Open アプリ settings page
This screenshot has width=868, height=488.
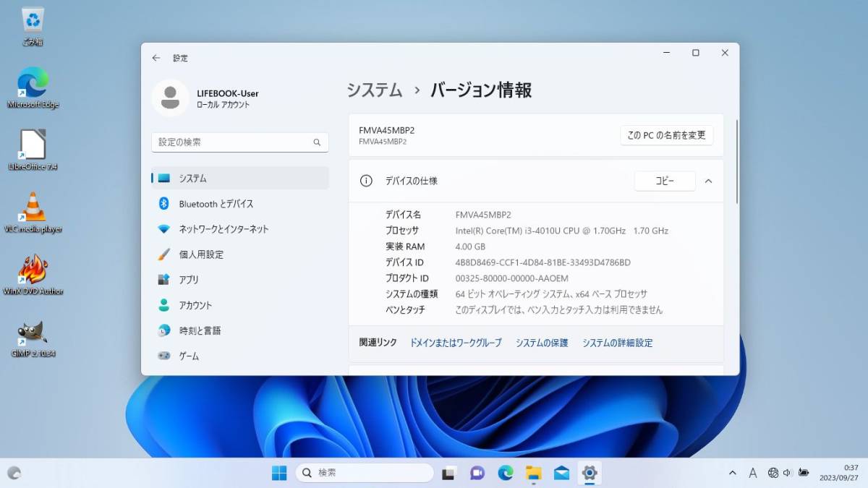(x=240, y=280)
